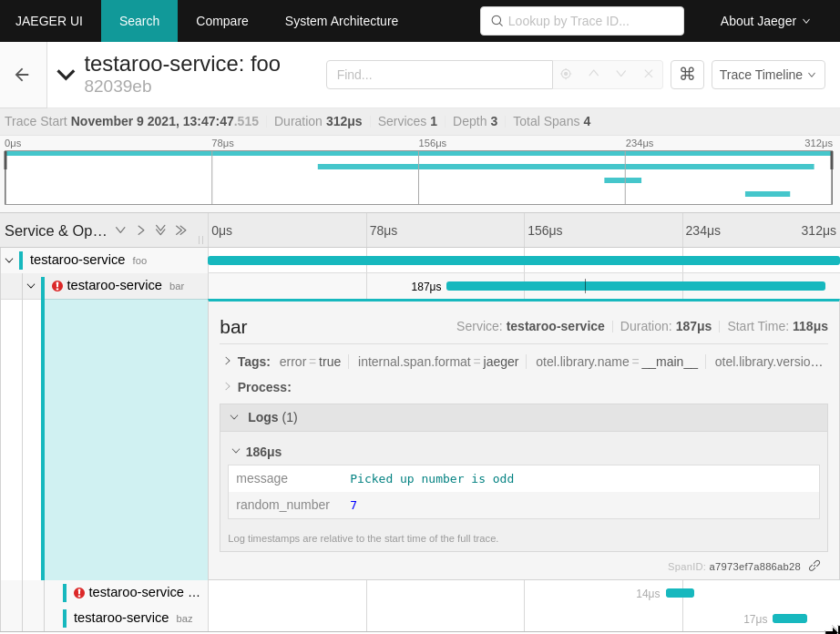Collapse the 186µs log entry
The height and width of the screenshot is (634, 840).
pyautogui.click(x=236, y=452)
